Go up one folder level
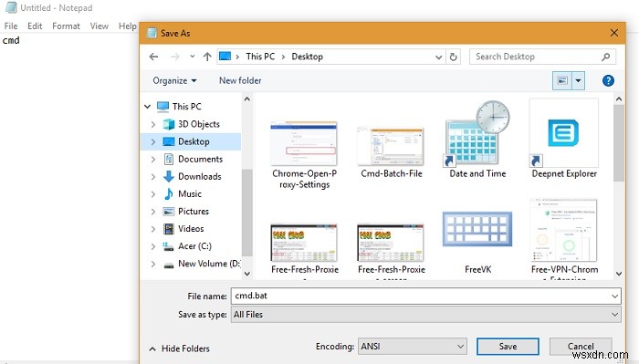 (x=207, y=57)
